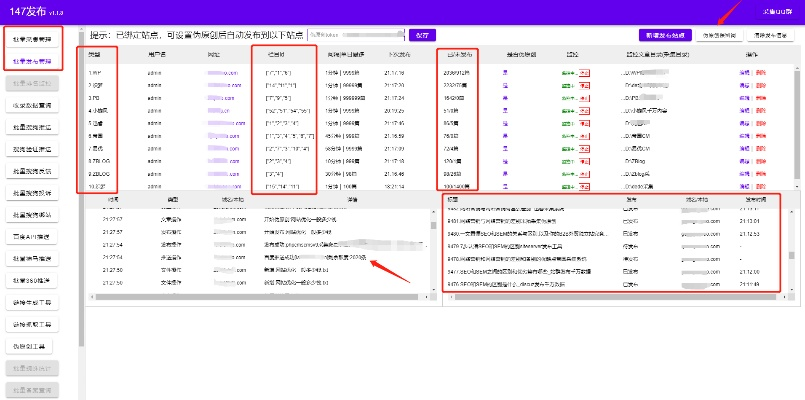Open the 链接抓取工具 sidebar button
This screenshot has width=805, height=400.
[x=32, y=325]
